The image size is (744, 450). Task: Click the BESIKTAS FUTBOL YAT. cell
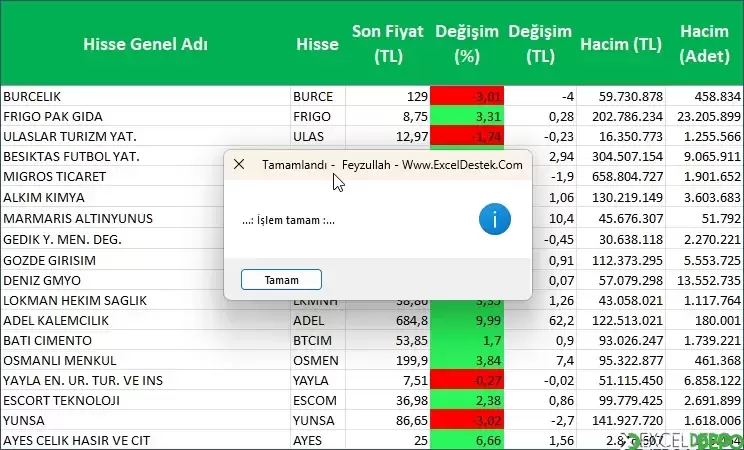[112, 156]
